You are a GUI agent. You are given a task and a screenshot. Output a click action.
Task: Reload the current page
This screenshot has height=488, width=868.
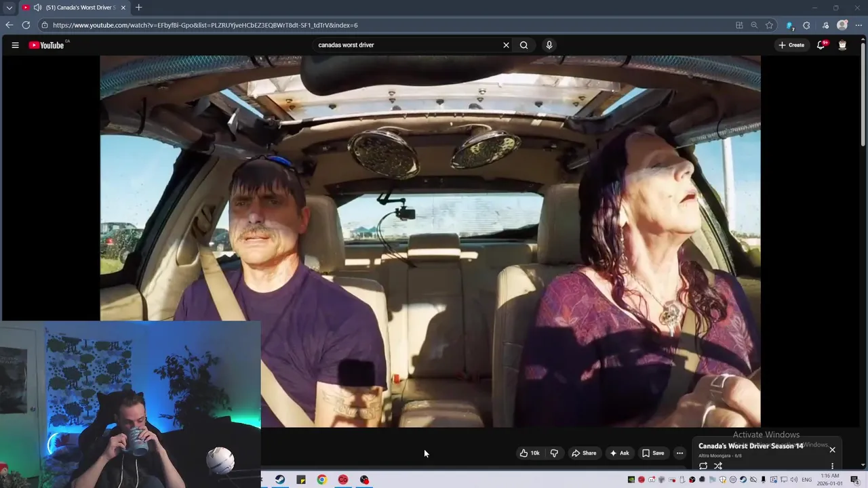click(26, 25)
